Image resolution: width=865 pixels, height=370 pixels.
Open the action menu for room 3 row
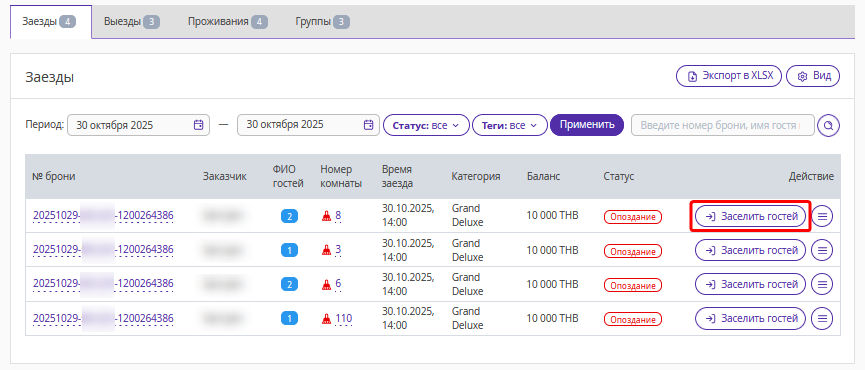click(823, 250)
